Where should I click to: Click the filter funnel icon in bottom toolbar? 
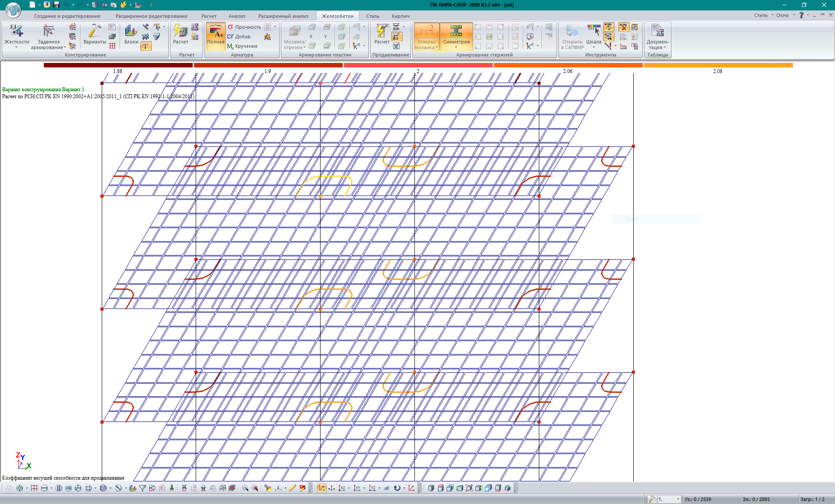143,488
